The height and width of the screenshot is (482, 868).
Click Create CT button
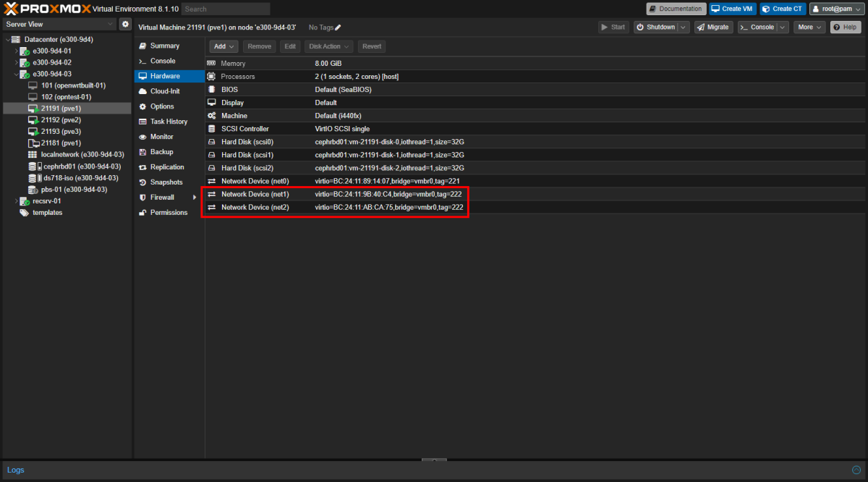783,9
